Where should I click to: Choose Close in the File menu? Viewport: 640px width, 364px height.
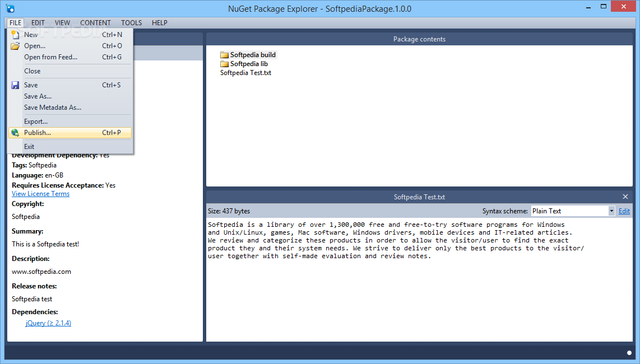coord(70,71)
